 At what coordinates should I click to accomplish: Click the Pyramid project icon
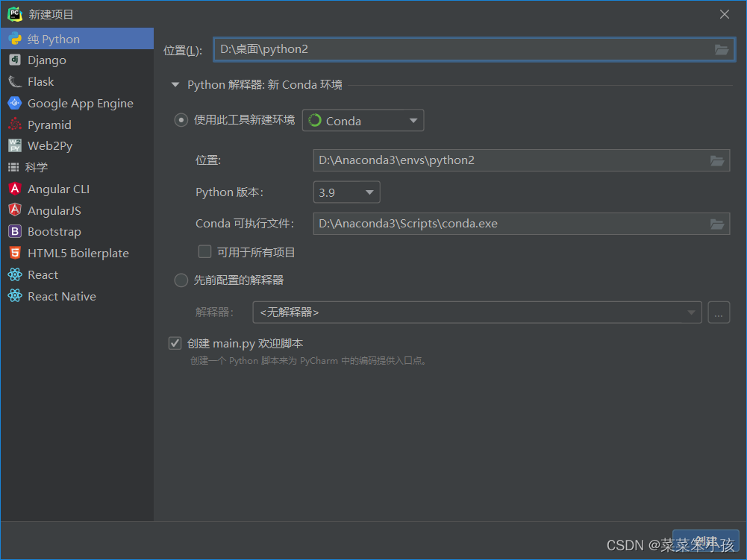tap(15, 125)
